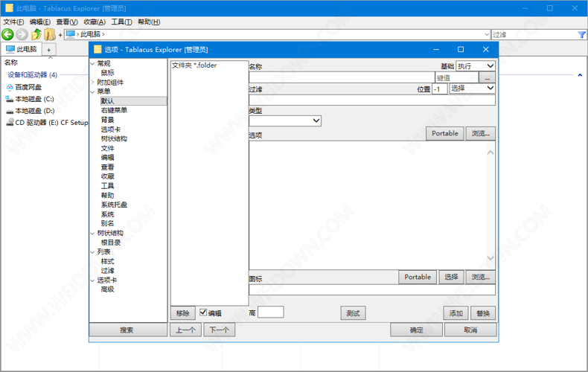Open the 百度网盘 drive icon
The image size is (588, 372).
tap(10, 87)
